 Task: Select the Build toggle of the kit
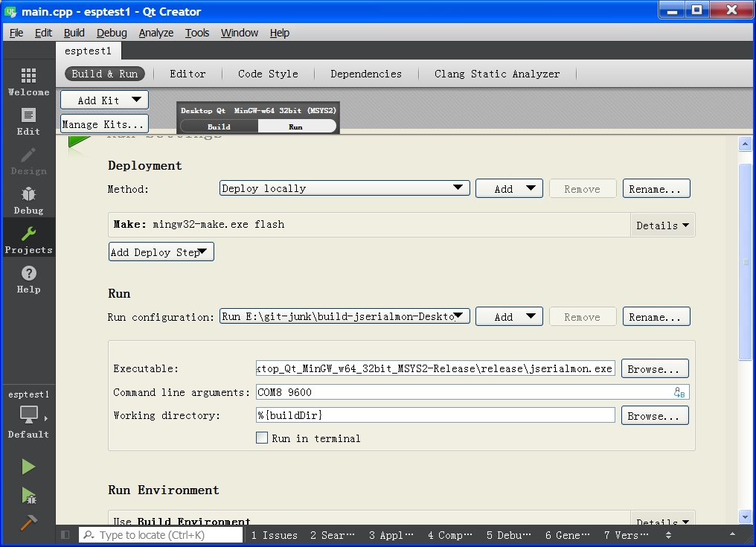219,127
